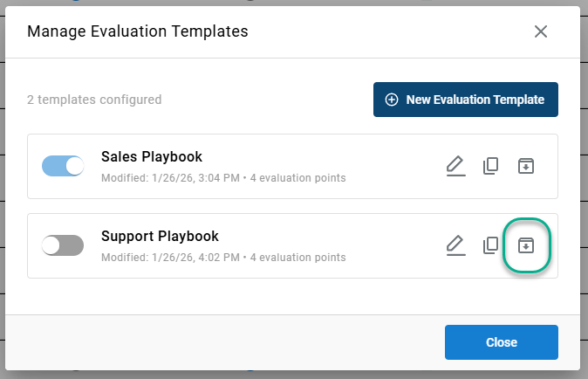Click Sales Playbook's modified date text
588x379 pixels.
170,178
